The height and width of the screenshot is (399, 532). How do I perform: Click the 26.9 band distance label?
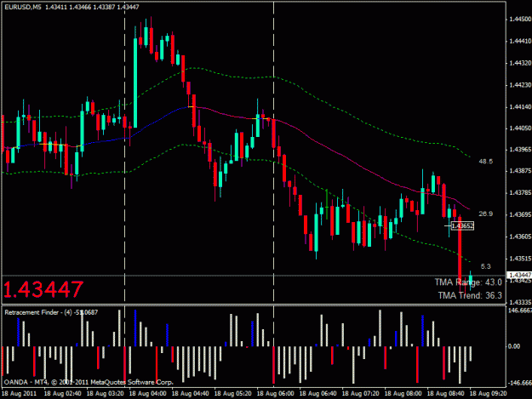pos(485,214)
